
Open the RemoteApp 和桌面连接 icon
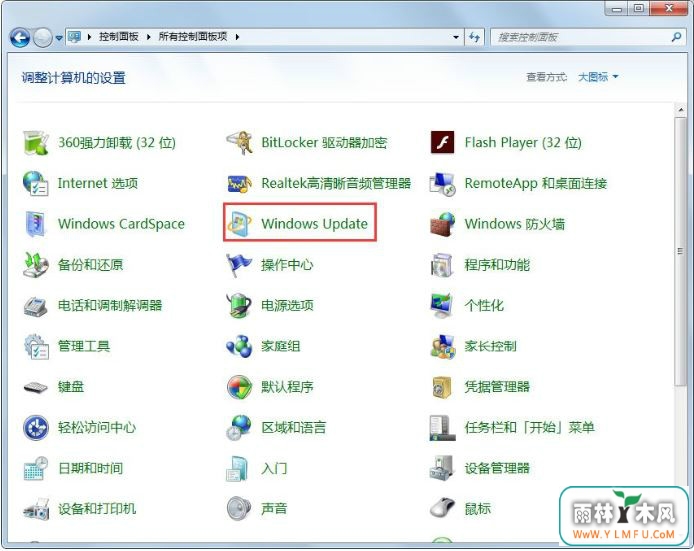[443, 184]
